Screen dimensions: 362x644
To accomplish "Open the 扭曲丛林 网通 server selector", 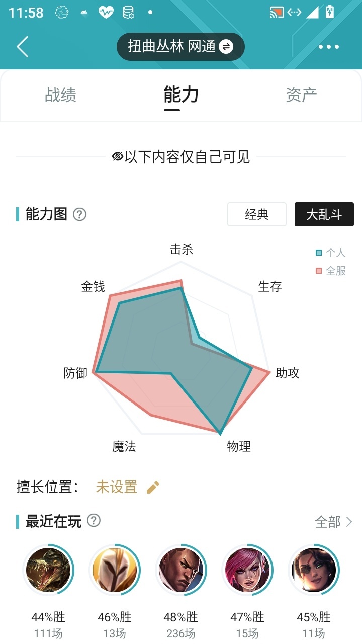I will coord(180,47).
